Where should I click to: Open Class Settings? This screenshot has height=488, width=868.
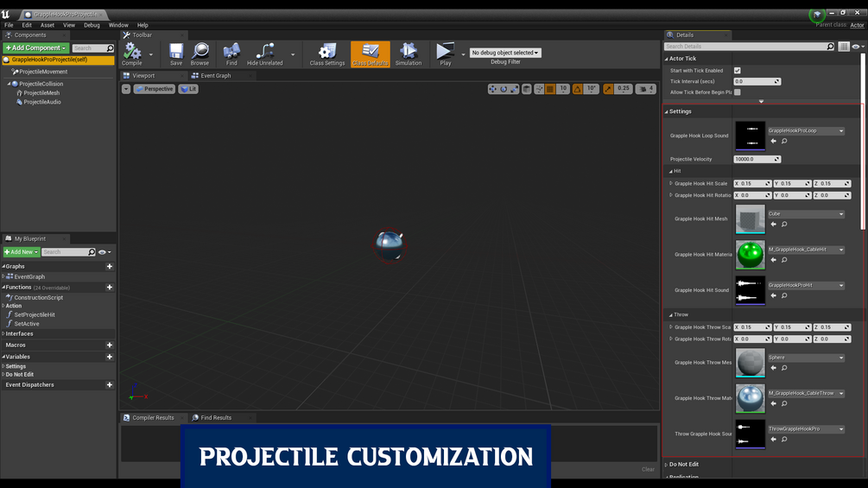point(327,54)
